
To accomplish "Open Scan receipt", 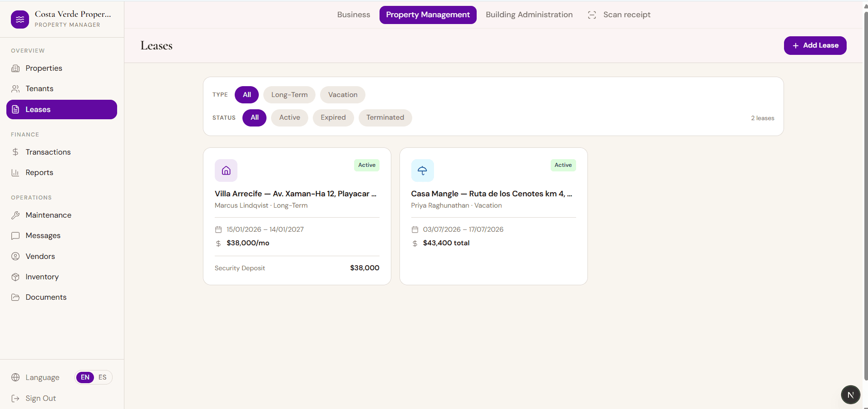I will (x=619, y=15).
